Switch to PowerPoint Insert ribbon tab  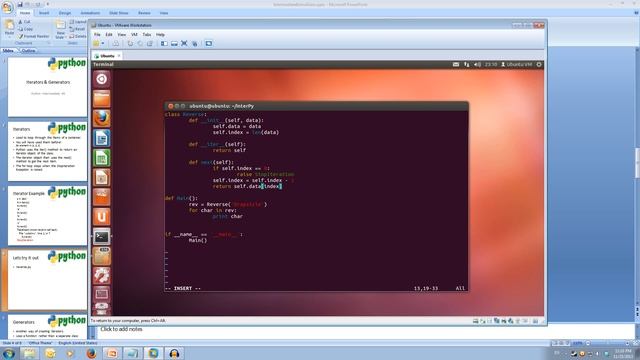pos(44,13)
